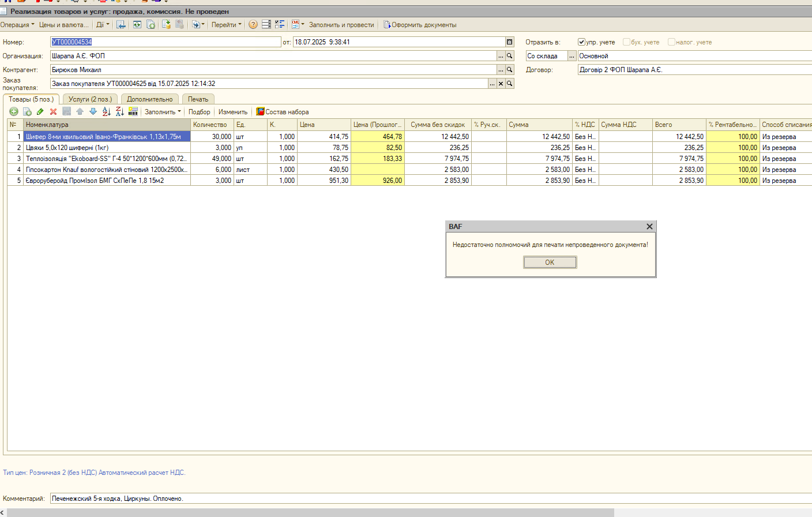Sort rows ascending with A-Z icon
This screenshot has height=517, width=812.
click(106, 111)
